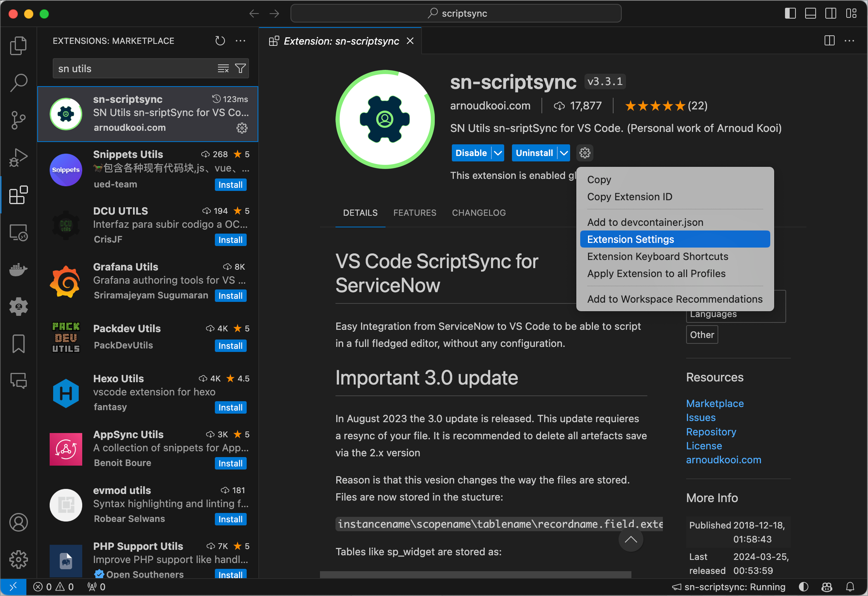868x596 pixels.
Task: Open the Source Control view
Action: (x=18, y=120)
